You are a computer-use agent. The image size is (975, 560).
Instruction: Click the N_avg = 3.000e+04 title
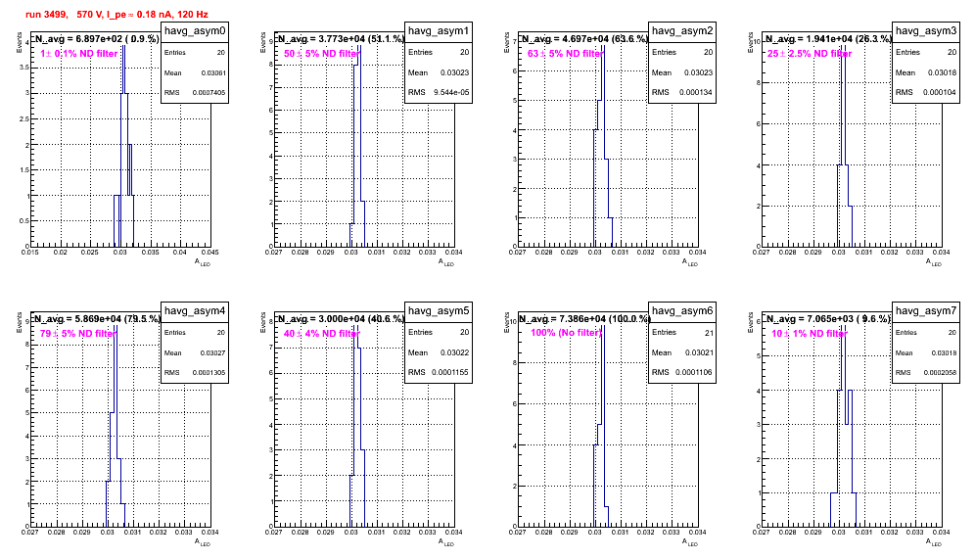point(341,319)
